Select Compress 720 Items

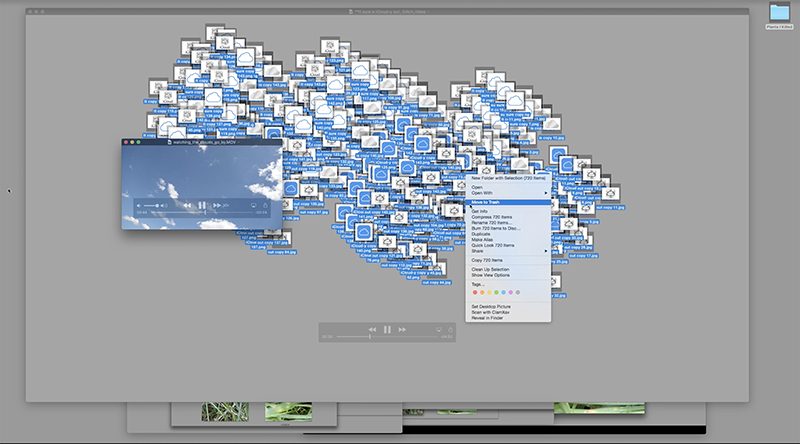click(x=494, y=217)
